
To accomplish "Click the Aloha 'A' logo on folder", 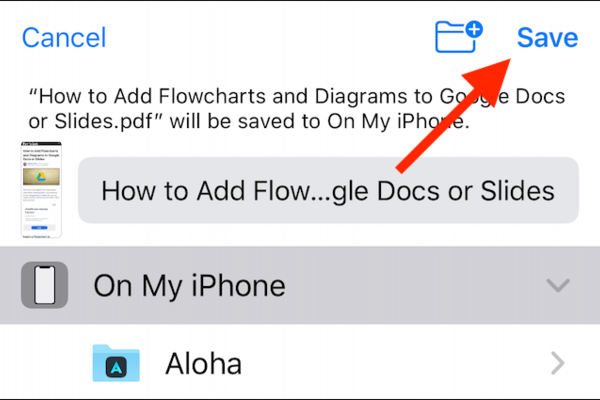I will coord(116,367).
